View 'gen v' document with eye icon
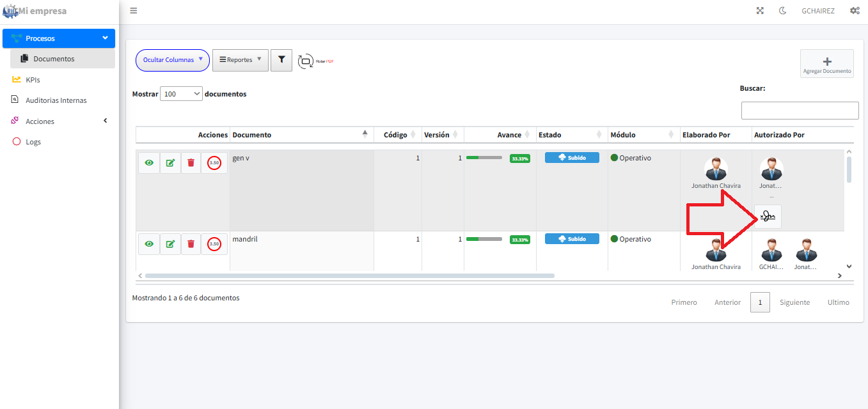This screenshot has height=409, width=868. click(x=149, y=163)
